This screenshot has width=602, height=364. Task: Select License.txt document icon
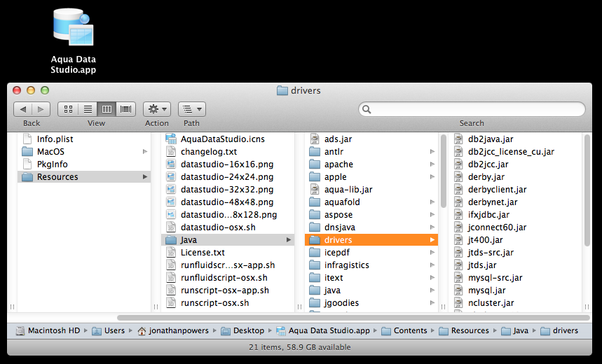(x=171, y=253)
